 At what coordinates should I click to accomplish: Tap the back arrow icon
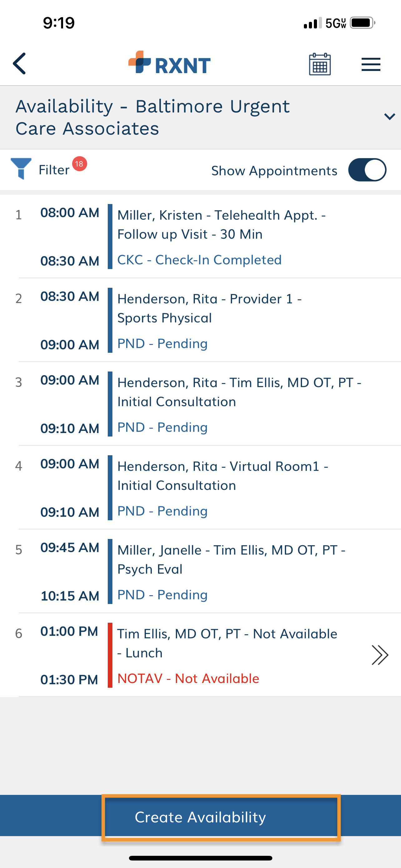pyautogui.click(x=19, y=64)
